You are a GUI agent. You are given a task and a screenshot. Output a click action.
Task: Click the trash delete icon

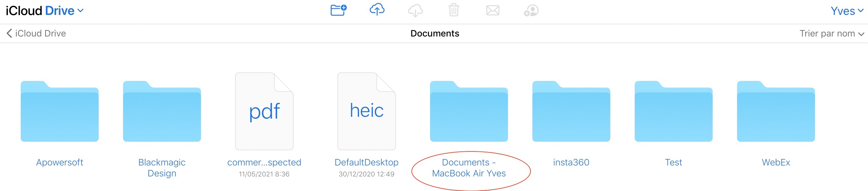(453, 10)
